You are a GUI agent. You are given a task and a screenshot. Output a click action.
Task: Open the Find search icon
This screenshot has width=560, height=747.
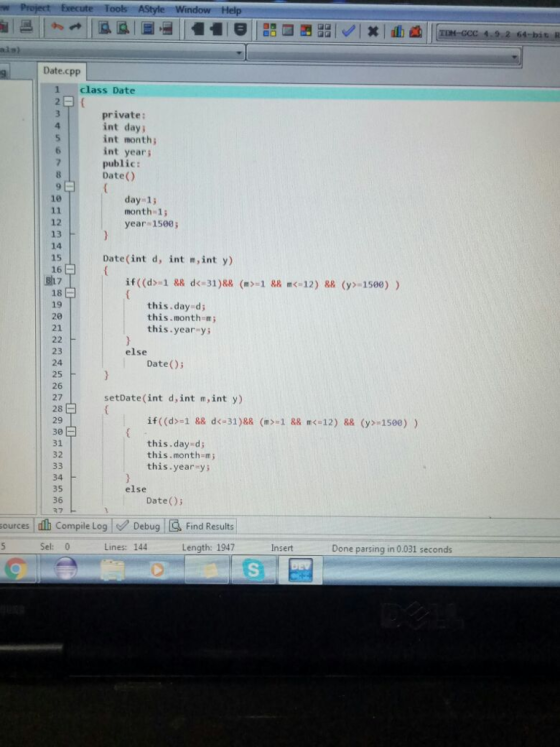[105, 29]
